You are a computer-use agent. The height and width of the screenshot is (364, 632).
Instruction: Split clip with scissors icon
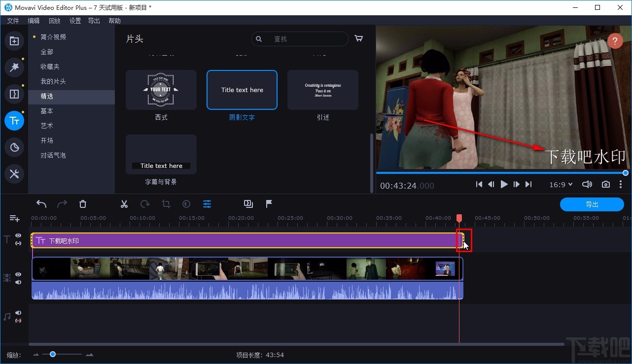pos(124,204)
